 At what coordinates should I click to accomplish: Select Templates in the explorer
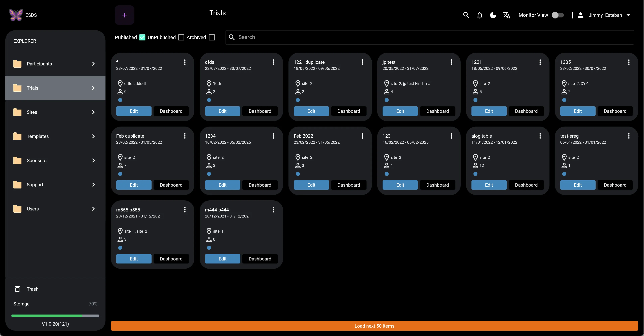(55, 136)
